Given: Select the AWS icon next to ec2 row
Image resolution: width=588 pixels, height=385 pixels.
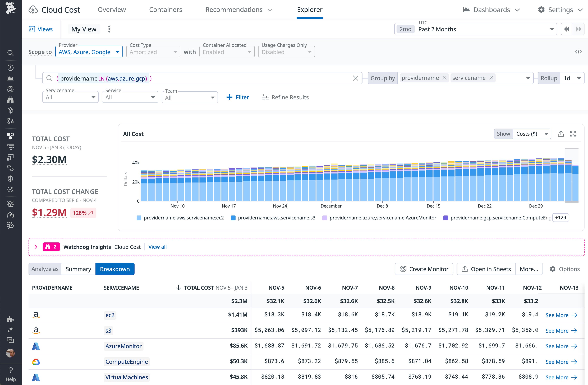Looking at the screenshot, I should (x=36, y=315).
